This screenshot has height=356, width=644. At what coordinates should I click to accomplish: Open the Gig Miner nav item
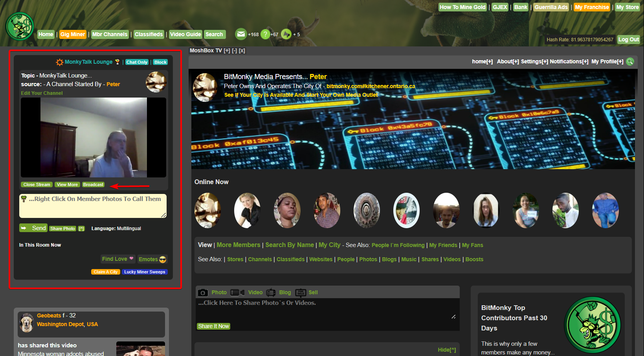(73, 34)
